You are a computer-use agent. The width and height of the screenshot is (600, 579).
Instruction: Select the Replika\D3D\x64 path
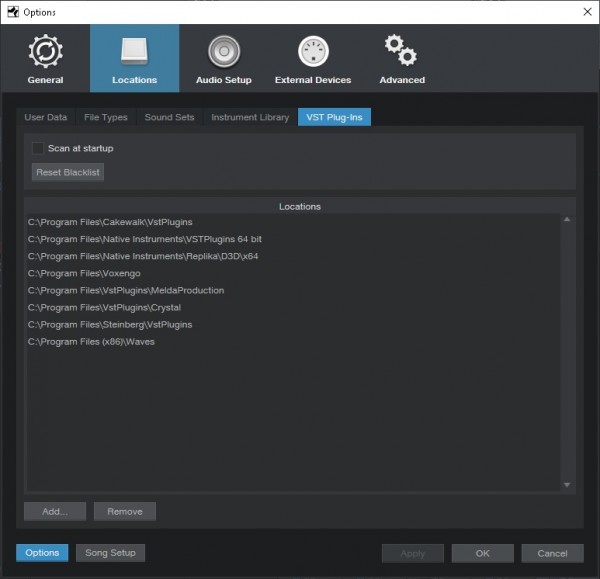pyautogui.click(x=293, y=256)
